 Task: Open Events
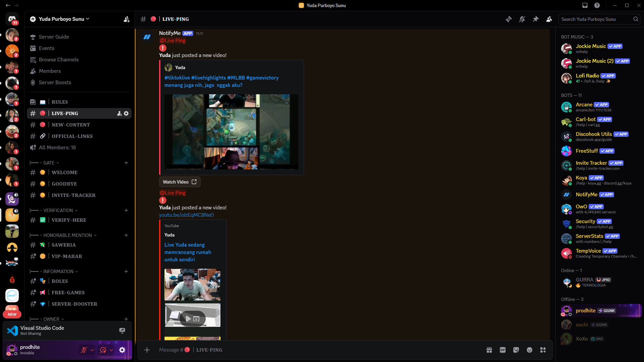point(79,48)
